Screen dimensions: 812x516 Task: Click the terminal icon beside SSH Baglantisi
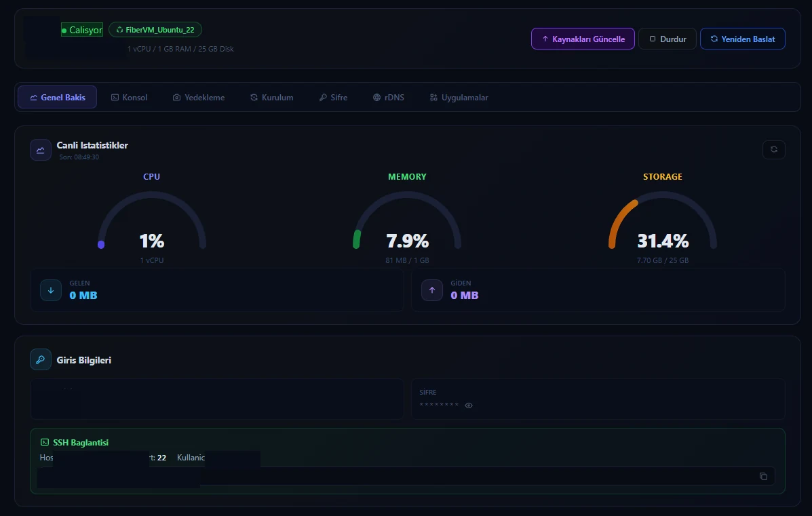(45, 443)
